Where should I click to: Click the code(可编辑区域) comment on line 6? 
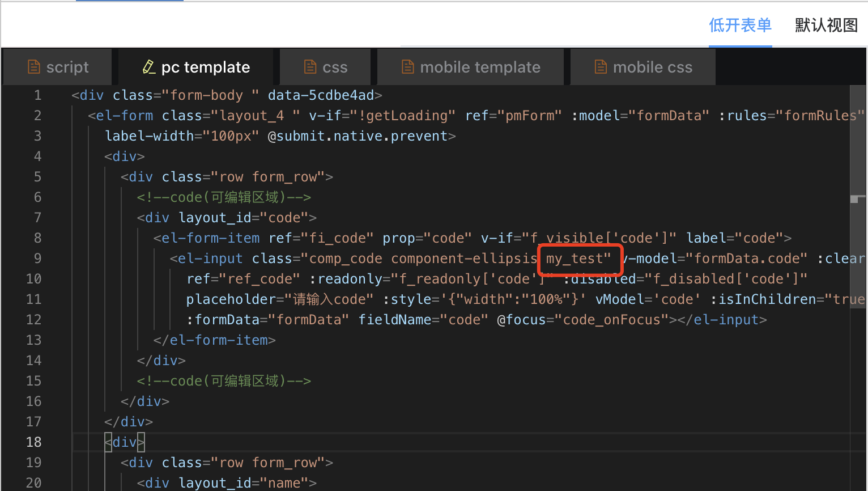pyautogui.click(x=224, y=197)
